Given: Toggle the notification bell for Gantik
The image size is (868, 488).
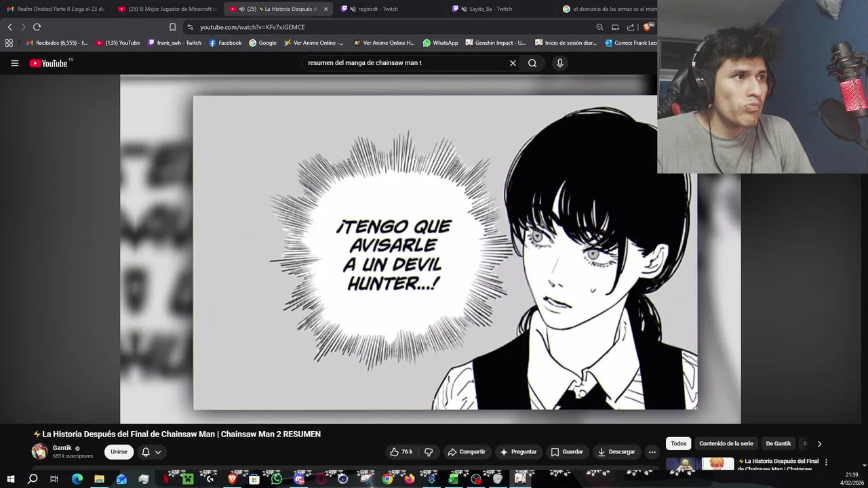Looking at the screenshot, I should click(145, 452).
